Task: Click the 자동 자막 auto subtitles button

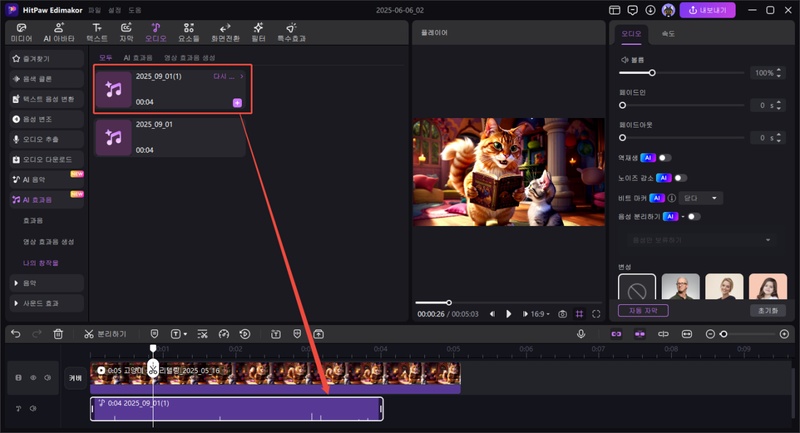Action: pos(643,310)
